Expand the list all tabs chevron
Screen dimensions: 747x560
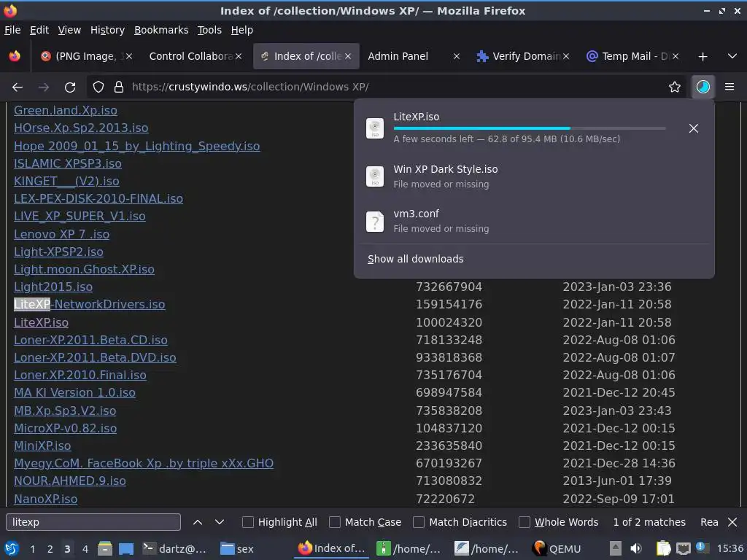732,56
